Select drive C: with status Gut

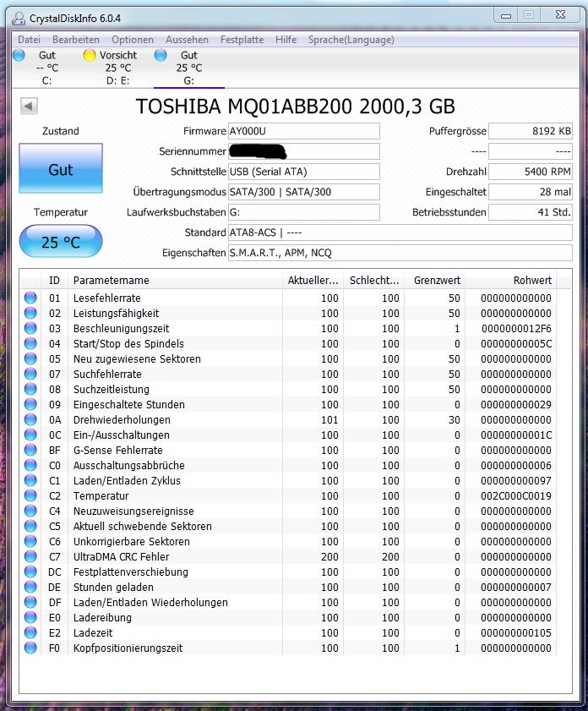coord(46,68)
